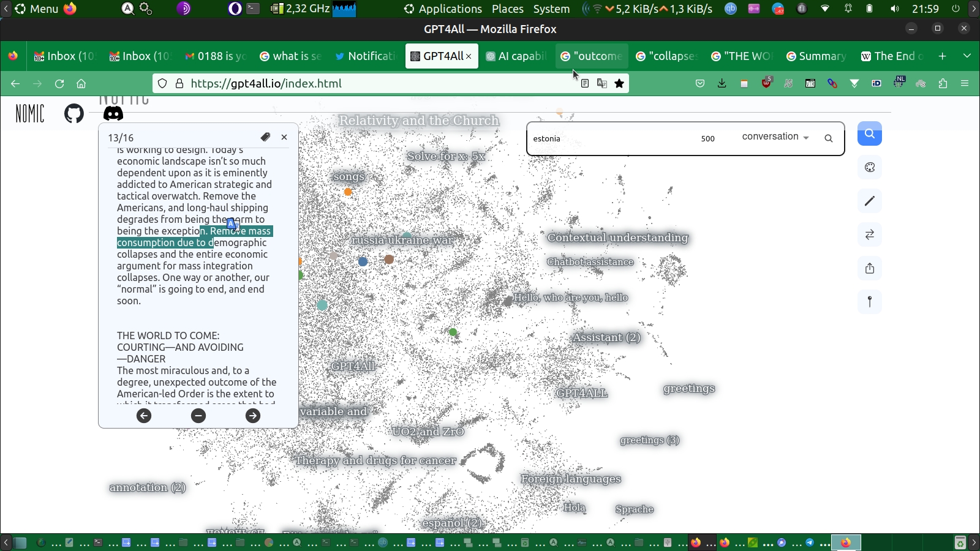The image size is (980, 551).
Task: Click the 'songs' map label
Action: 349,176
